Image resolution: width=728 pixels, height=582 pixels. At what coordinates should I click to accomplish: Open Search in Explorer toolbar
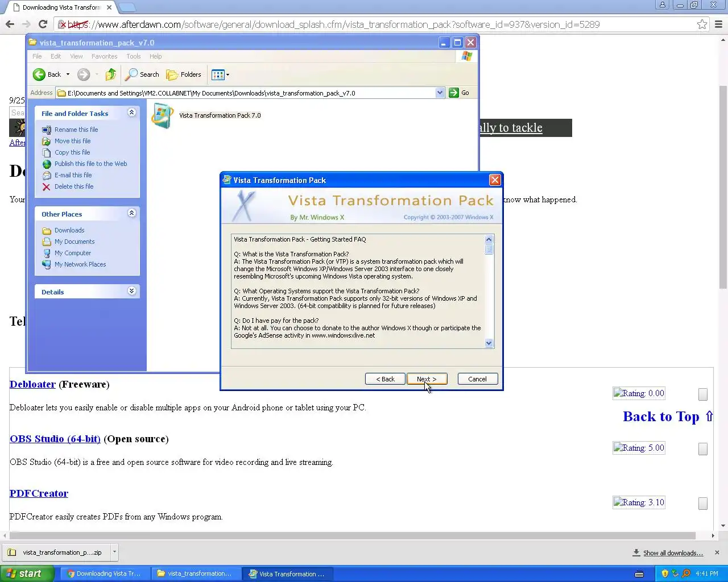pos(142,74)
